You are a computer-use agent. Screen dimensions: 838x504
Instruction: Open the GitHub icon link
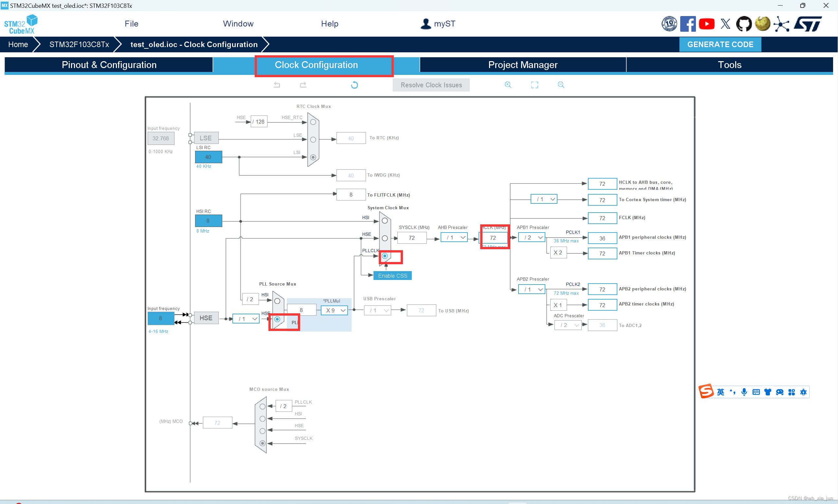click(x=743, y=24)
